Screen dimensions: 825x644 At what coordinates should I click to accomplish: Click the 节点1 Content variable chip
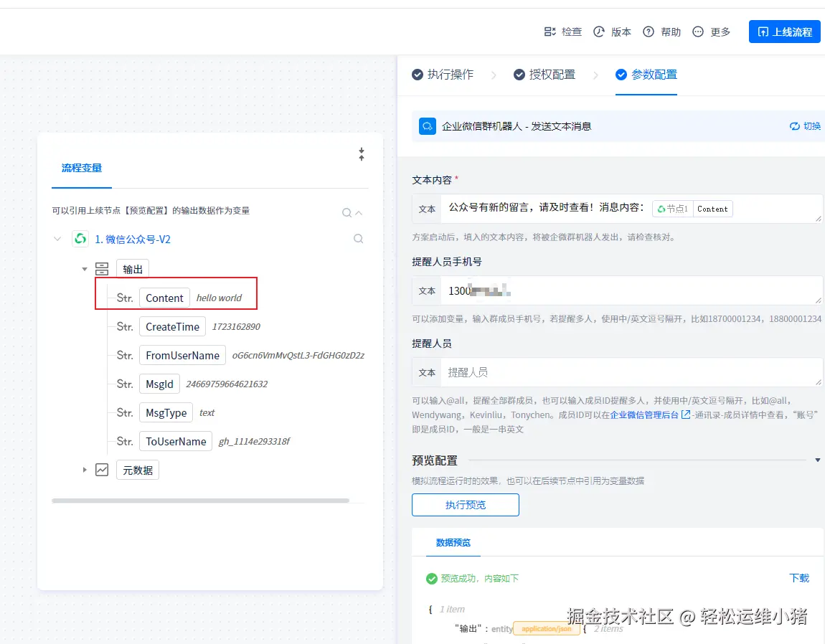point(692,209)
